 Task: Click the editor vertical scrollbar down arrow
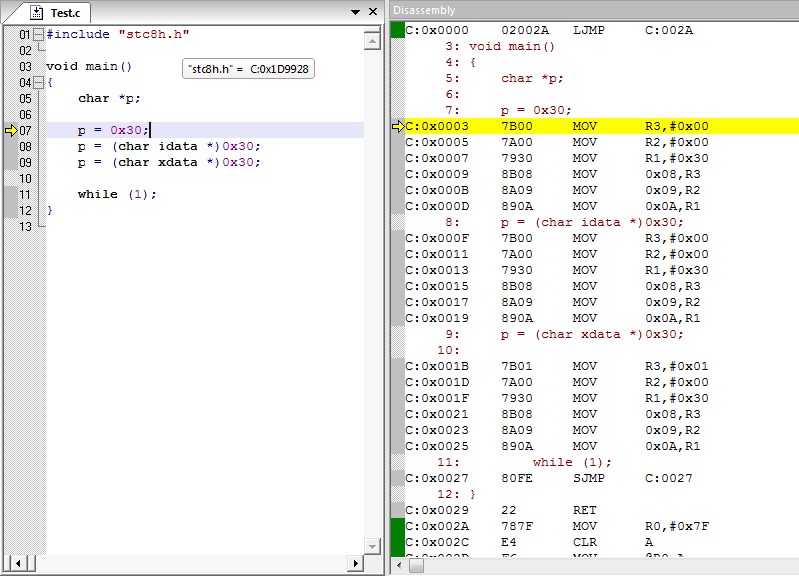pyautogui.click(x=372, y=546)
